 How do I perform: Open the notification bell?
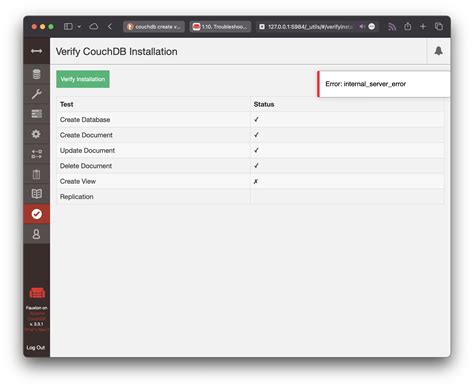[x=438, y=51]
